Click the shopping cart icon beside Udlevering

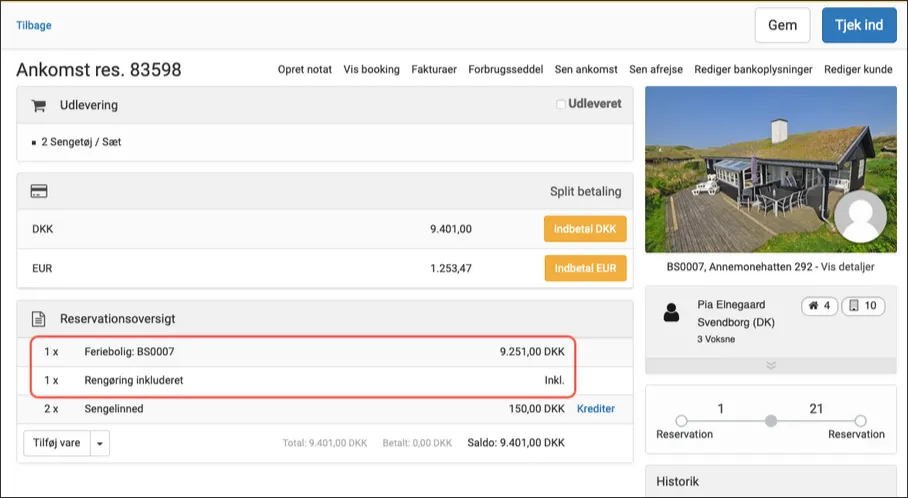[x=39, y=105]
